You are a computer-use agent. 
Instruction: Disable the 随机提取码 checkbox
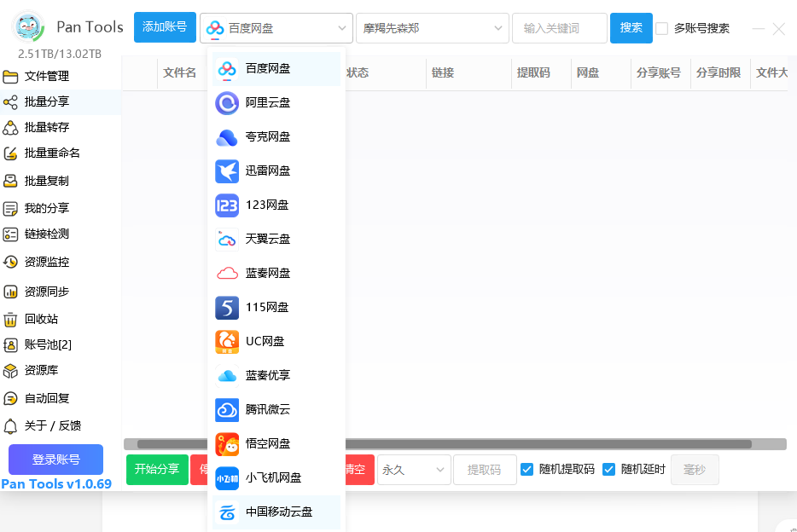[527, 469]
